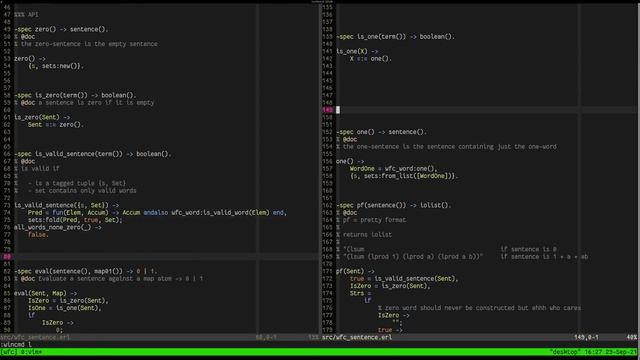
Task: Click comment 'is a tagged tuple {s, Set}'
Action: point(80,184)
